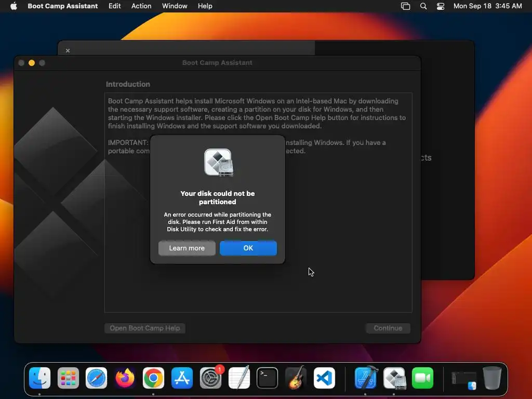Open Finder from the Dock
Screen dimensions: 532x399
pyautogui.click(x=39, y=378)
